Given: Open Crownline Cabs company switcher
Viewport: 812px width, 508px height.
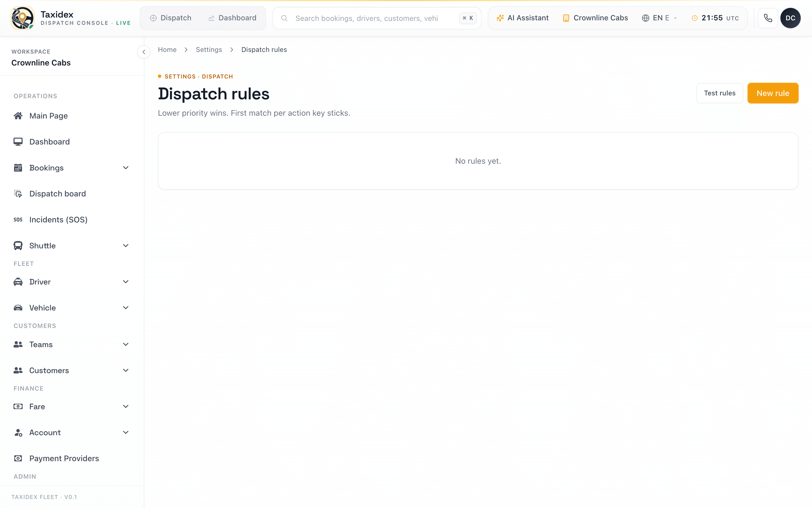Looking at the screenshot, I should coord(595,18).
